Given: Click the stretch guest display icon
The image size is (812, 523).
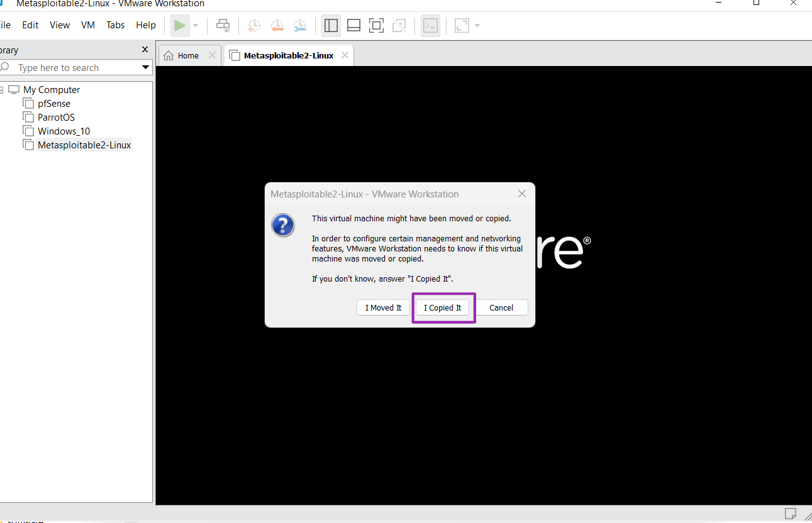Looking at the screenshot, I should [x=462, y=25].
